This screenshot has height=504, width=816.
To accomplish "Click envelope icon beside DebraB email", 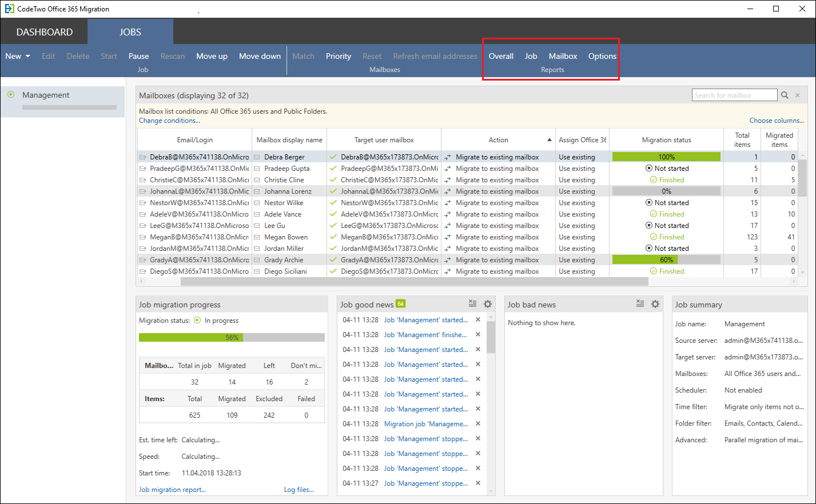I will pyautogui.click(x=142, y=157).
